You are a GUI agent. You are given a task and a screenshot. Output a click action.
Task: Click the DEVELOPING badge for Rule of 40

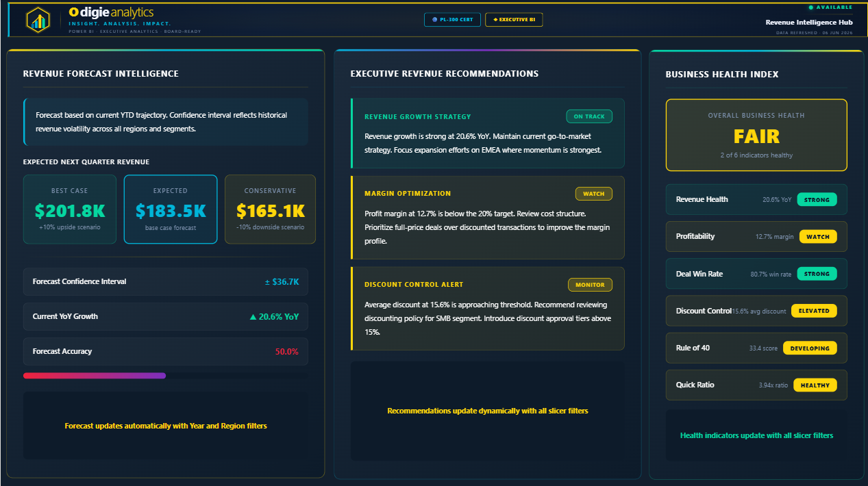coord(810,348)
